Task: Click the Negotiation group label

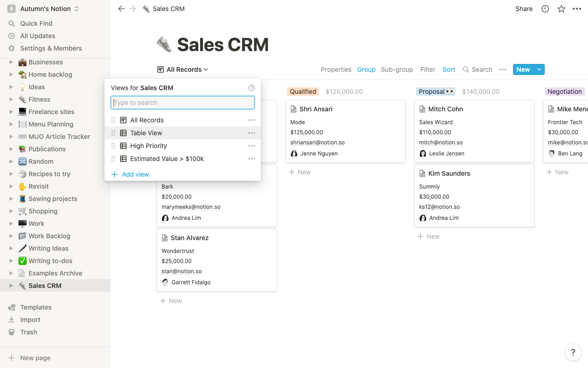Action: point(565,92)
